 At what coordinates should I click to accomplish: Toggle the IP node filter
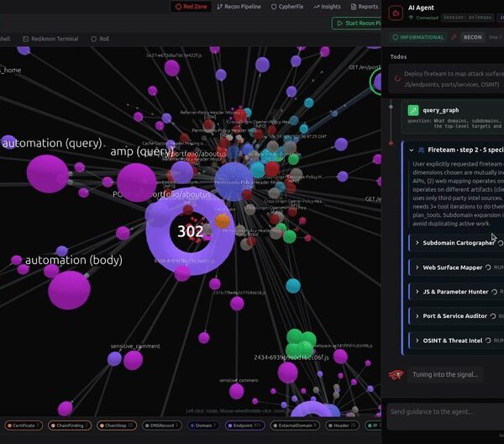point(373,425)
